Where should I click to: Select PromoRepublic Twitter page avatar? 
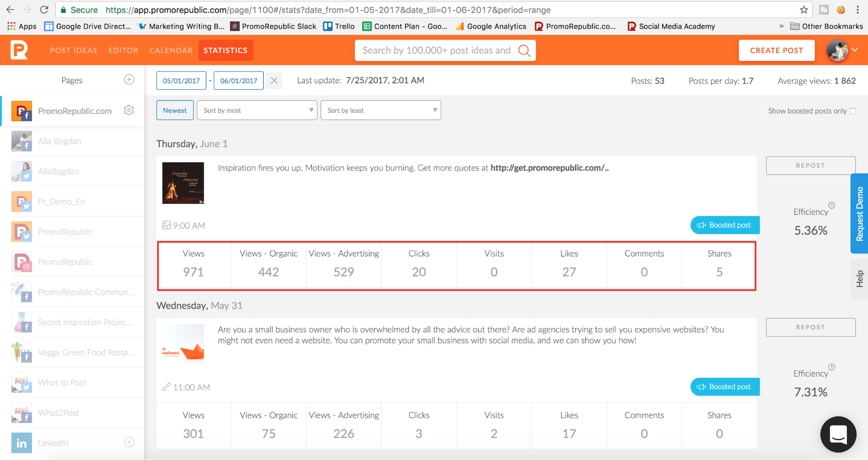pos(22,232)
